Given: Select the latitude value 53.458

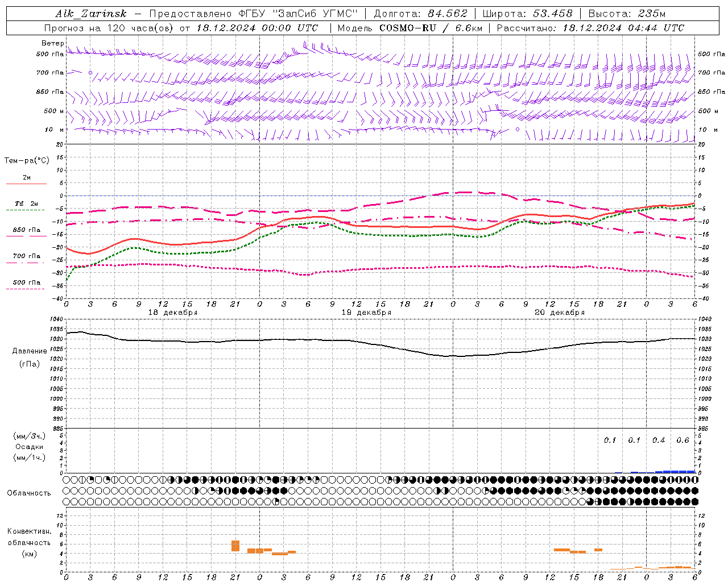Looking at the screenshot, I should 552,14.
